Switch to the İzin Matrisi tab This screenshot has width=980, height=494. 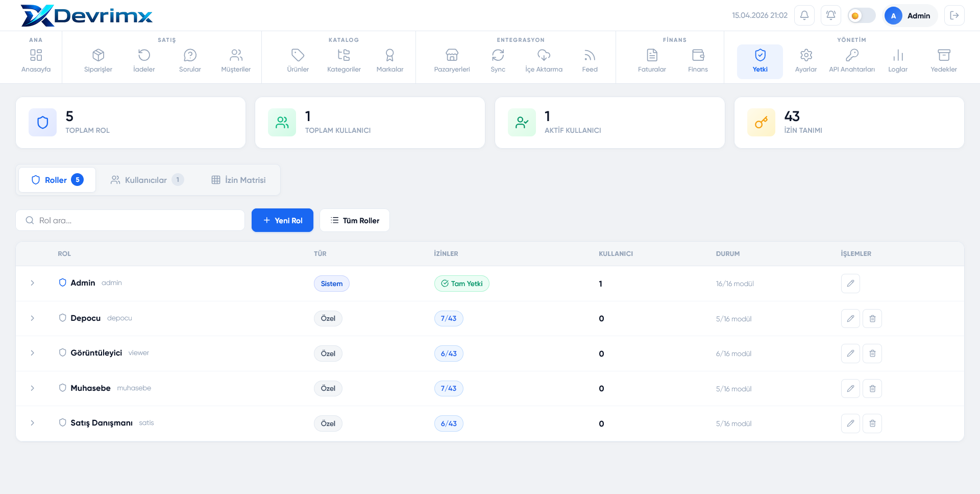click(238, 180)
